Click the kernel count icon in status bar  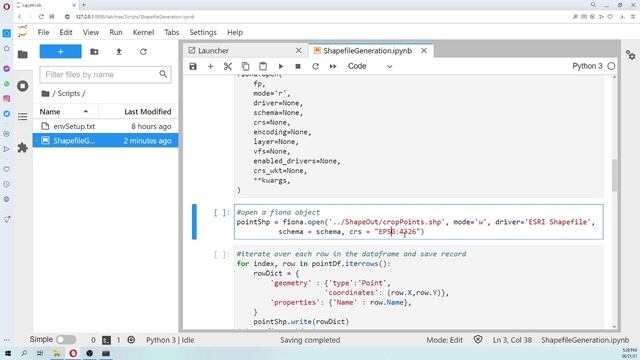coord(131,340)
